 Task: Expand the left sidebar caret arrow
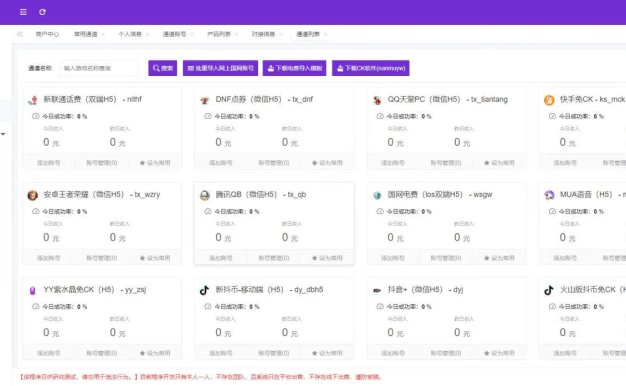pyautogui.click(x=3, y=134)
